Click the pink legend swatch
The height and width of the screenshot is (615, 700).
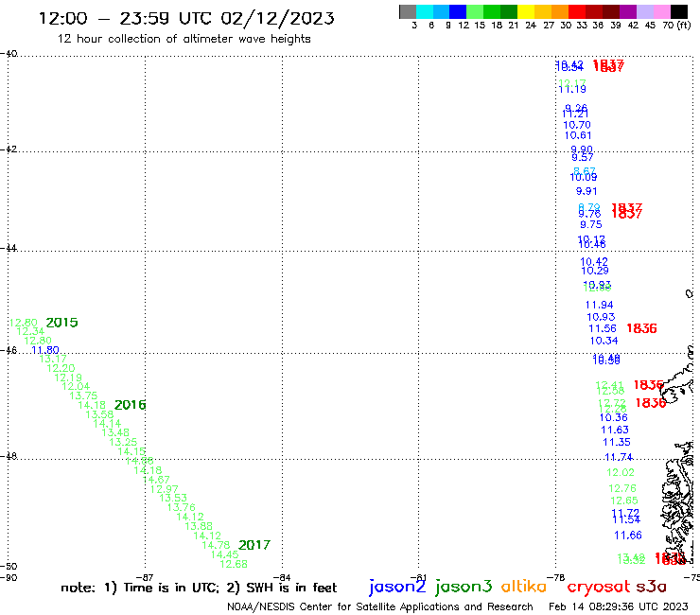click(661, 11)
